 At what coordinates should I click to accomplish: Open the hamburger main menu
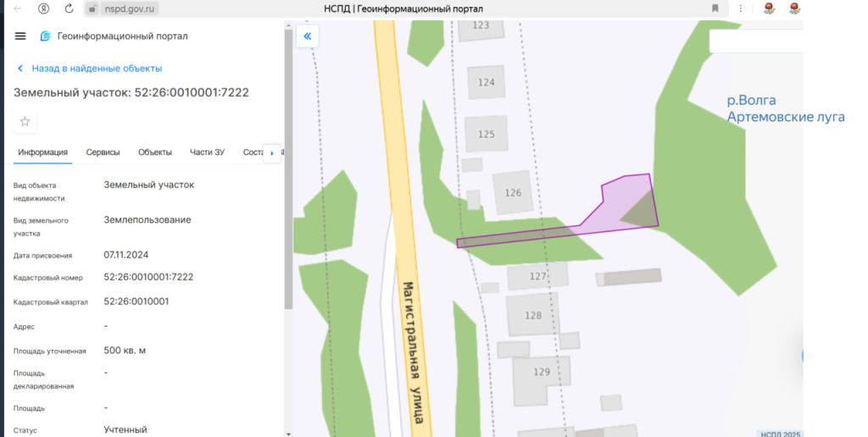pyautogui.click(x=20, y=36)
